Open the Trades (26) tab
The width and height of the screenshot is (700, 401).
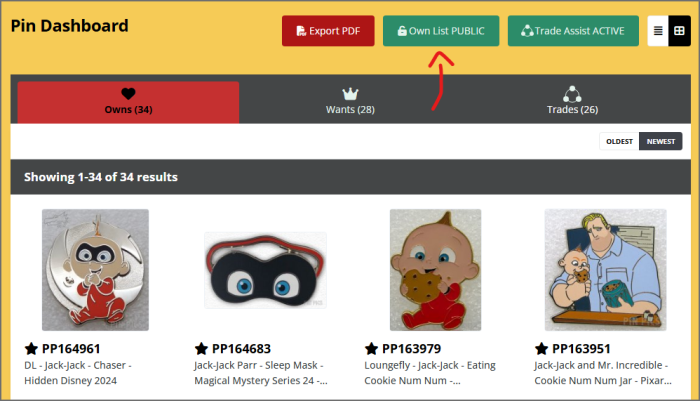coord(572,102)
